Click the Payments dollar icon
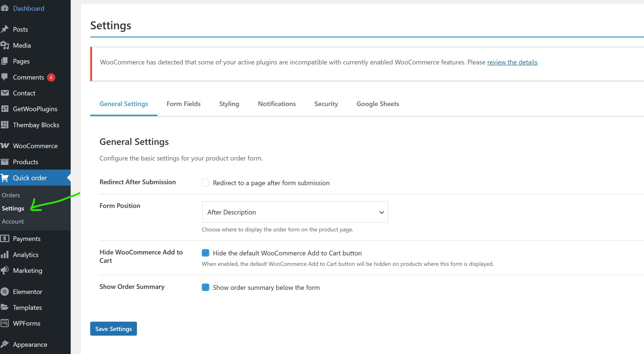The width and height of the screenshot is (644, 354). coord(4,238)
